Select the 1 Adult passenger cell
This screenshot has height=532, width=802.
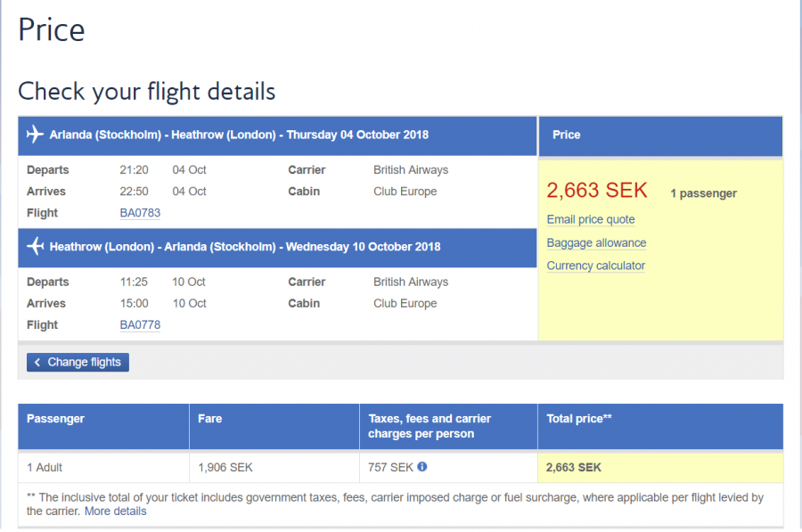click(45, 468)
